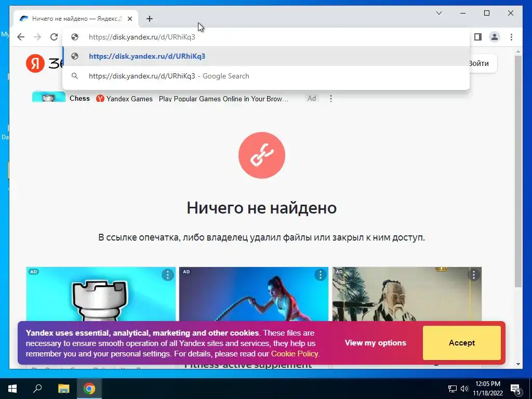Click the address bar URL field
Image resolution: width=532 pixels, height=399 pixels.
click(x=266, y=37)
